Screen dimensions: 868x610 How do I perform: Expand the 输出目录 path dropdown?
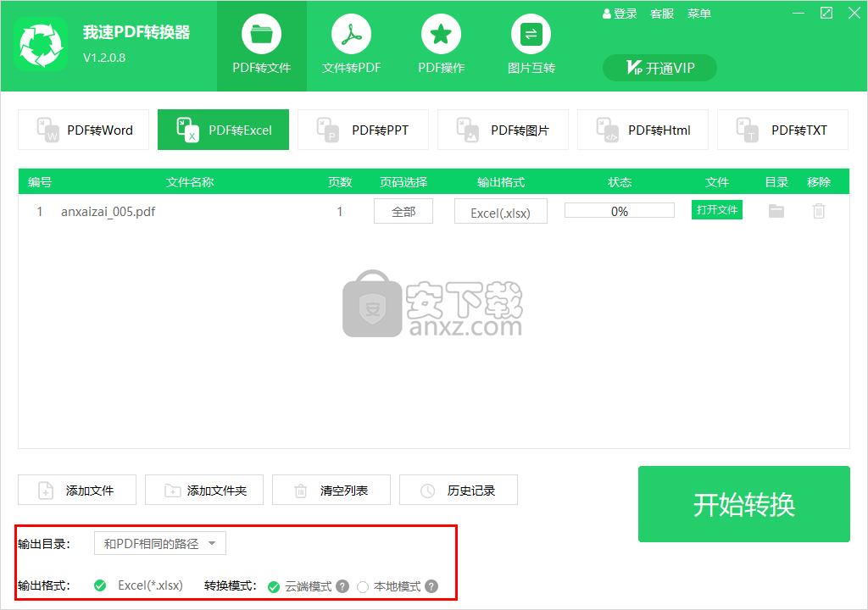(x=160, y=544)
